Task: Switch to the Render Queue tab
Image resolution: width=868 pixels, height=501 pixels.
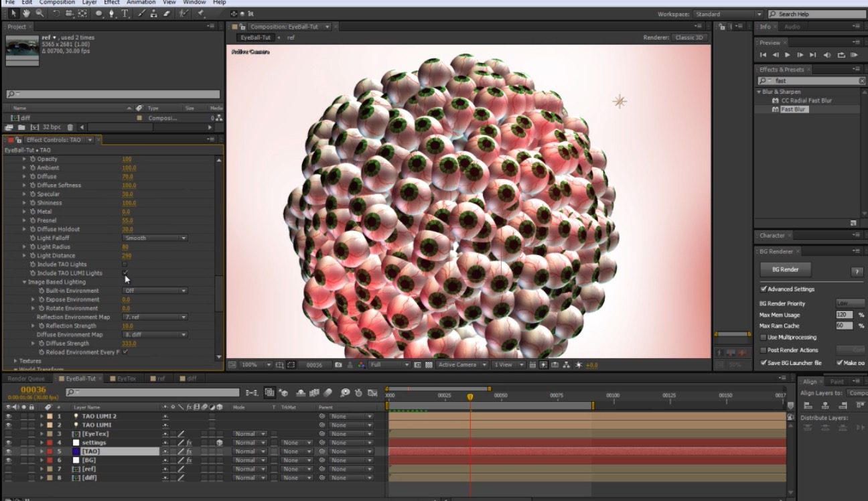Action: [x=27, y=378]
